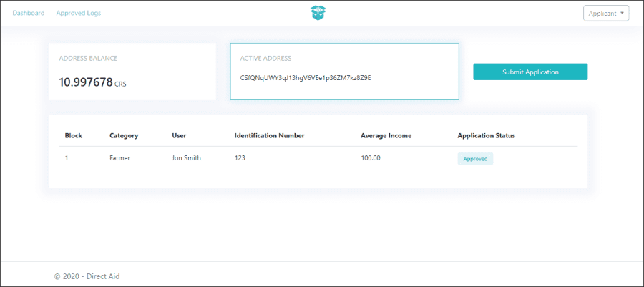644x287 pixels.
Task: Open the Dashboard navigation link
Action: coord(29,13)
